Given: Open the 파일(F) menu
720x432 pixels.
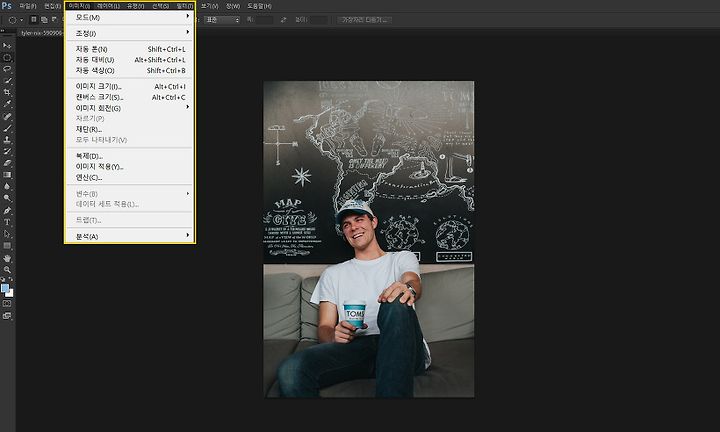Looking at the screenshot, I should click(28, 6).
